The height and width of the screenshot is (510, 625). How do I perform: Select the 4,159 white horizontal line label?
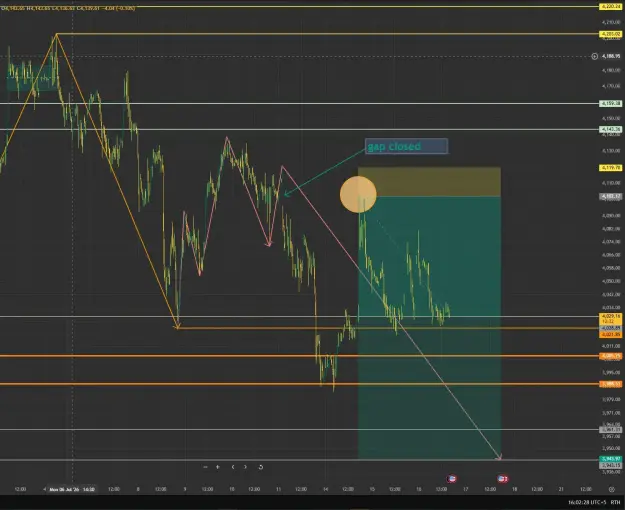(611, 104)
